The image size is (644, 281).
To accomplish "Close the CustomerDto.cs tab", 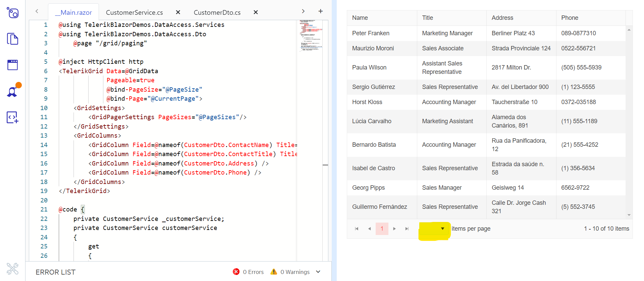I will [256, 12].
